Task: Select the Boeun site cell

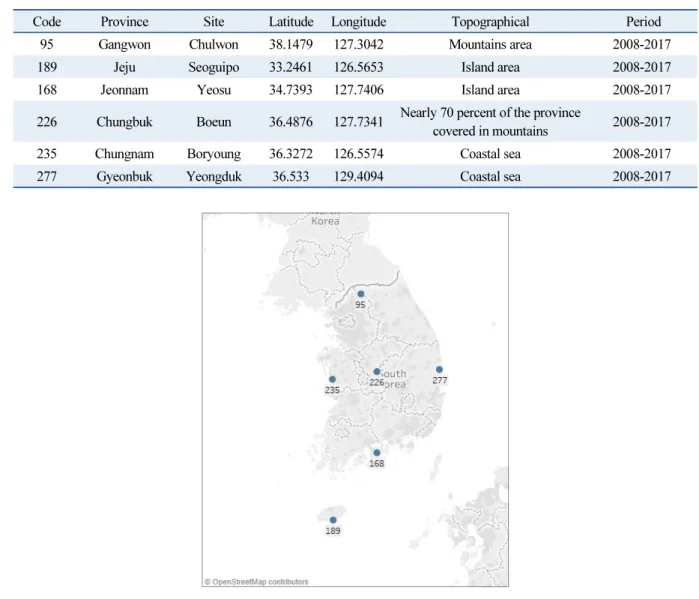Action: 214,122
